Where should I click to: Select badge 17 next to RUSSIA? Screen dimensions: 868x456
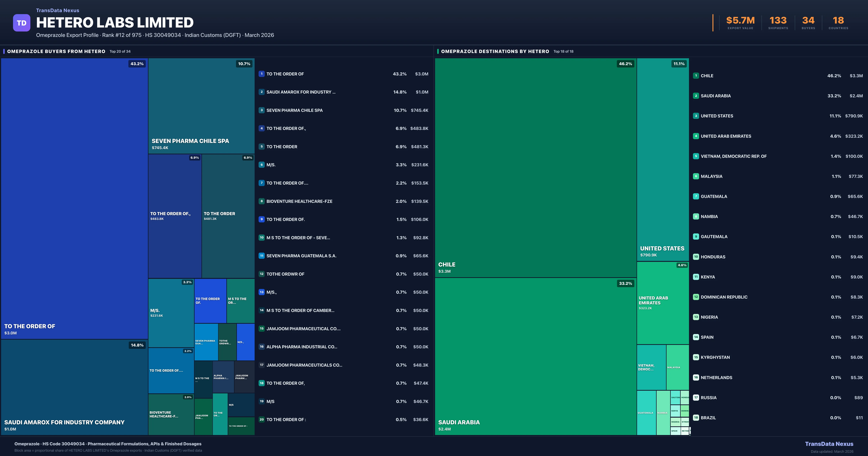696,398
